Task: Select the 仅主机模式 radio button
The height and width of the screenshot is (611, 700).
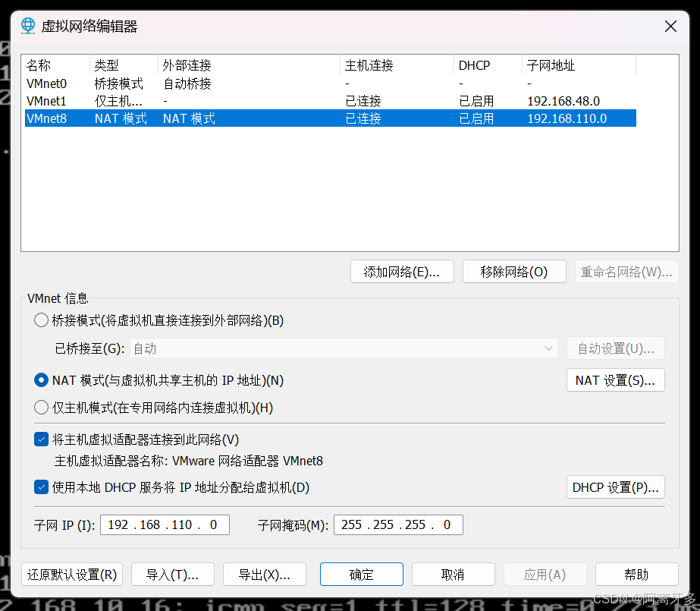Action: point(41,408)
